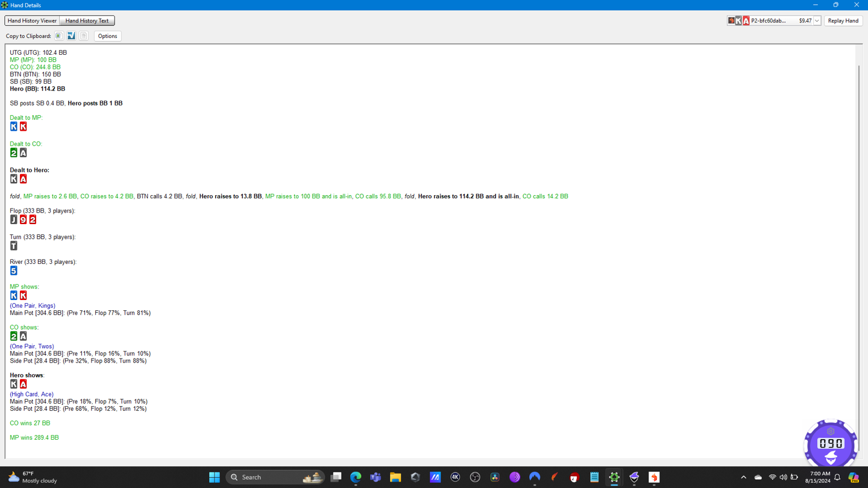Screen dimensions: 868x488
Task: Open File Explorer from the taskbar
Action: pos(395,477)
